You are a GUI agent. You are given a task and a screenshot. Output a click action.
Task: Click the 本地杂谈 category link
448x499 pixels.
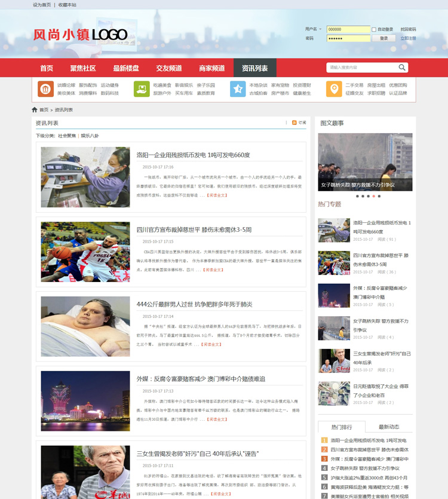click(x=259, y=85)
